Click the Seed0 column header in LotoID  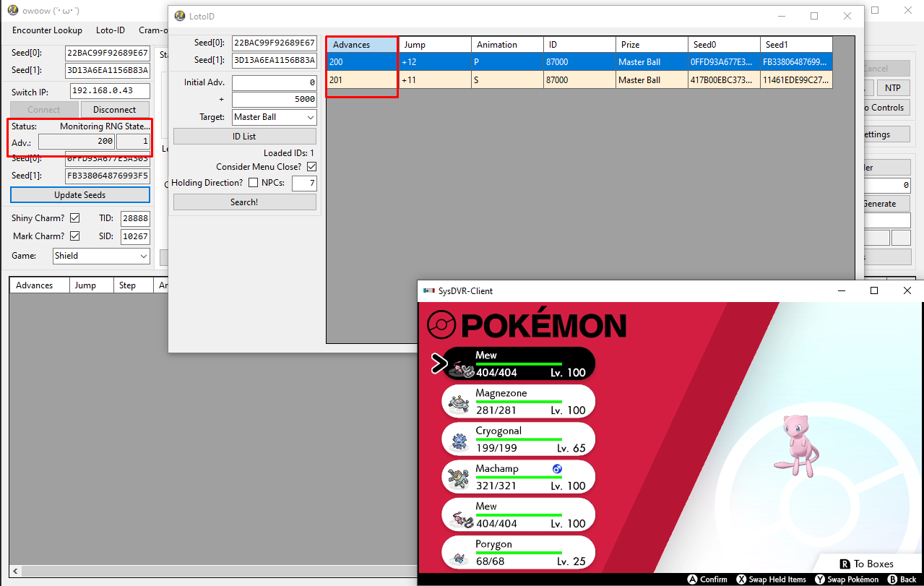[724, 45]
